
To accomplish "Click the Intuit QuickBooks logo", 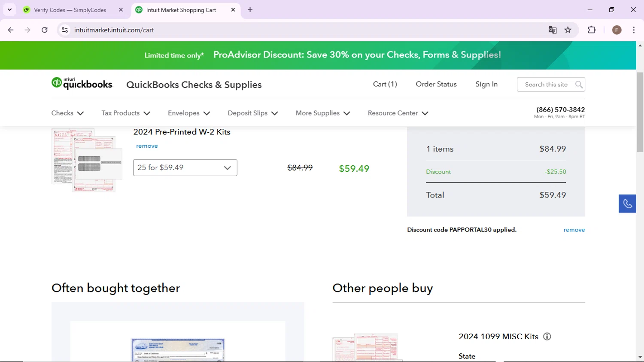I will pyautogui.click(x=82, y=84).
